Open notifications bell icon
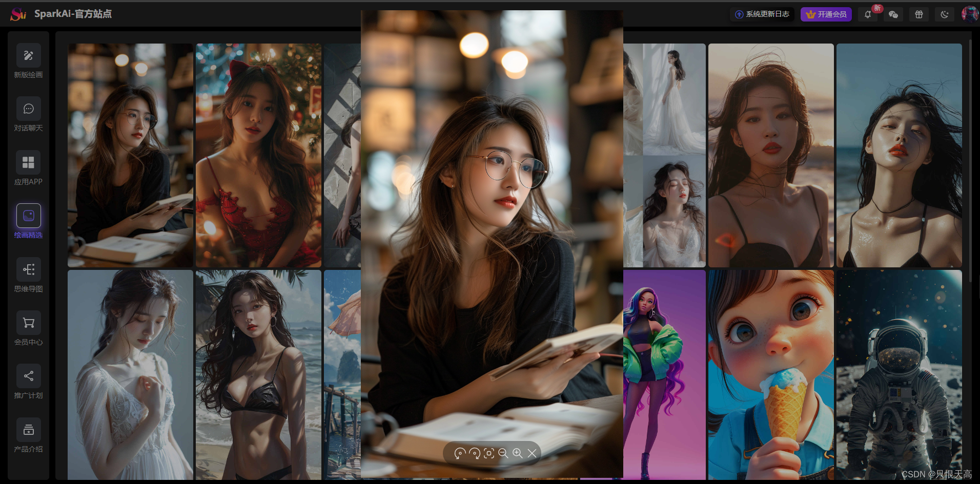 coord(868,14)
